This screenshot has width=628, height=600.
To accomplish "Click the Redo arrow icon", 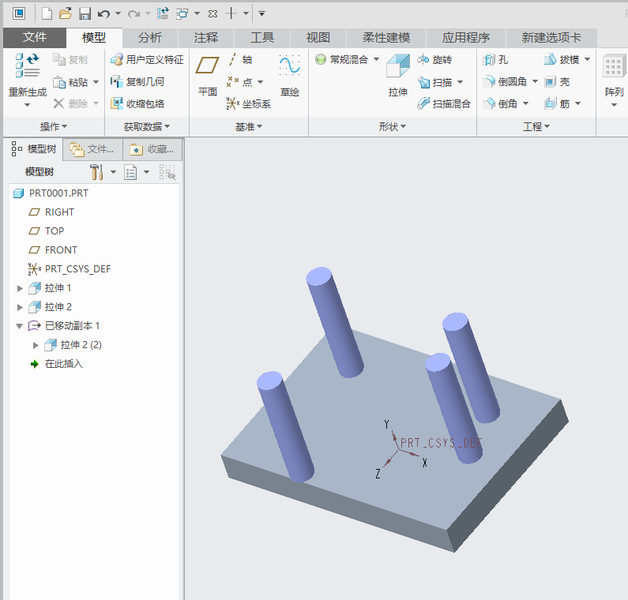I will point(134,14).
